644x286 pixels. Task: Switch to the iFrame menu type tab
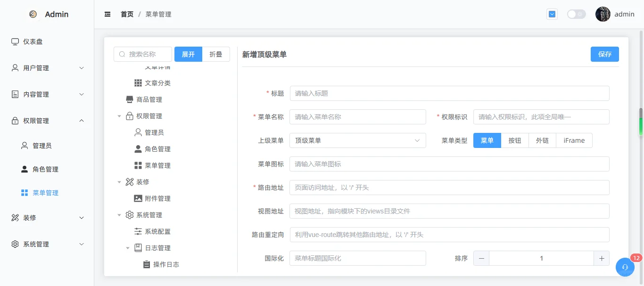(x=574, y=140)
